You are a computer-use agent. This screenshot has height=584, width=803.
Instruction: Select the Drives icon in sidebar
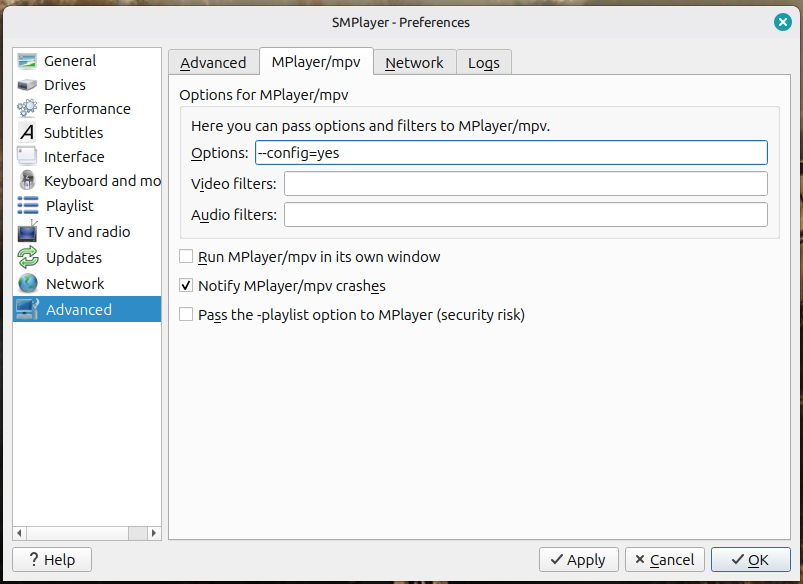pyautogui.click(x=27, y=85)
